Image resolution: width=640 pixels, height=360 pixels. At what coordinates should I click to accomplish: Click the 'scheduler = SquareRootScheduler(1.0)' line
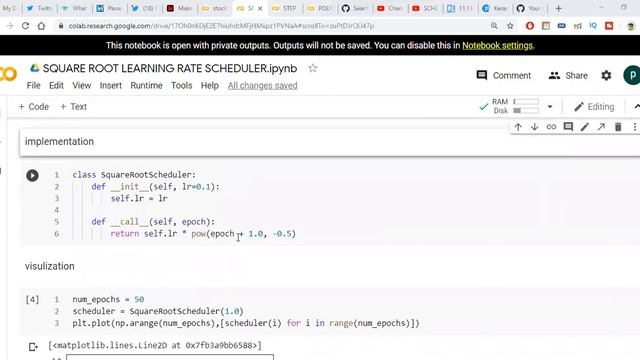[x=158, y=311]
